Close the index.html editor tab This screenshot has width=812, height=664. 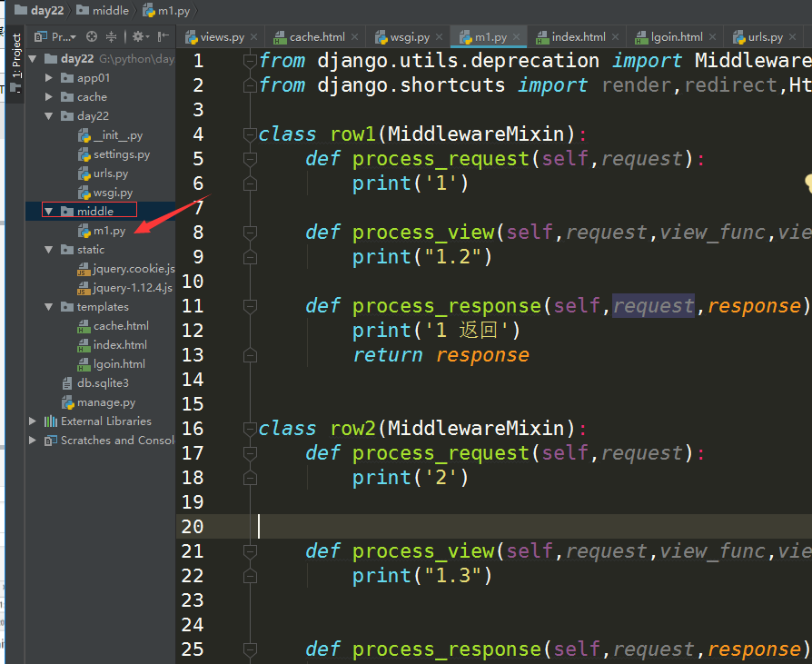615,37
